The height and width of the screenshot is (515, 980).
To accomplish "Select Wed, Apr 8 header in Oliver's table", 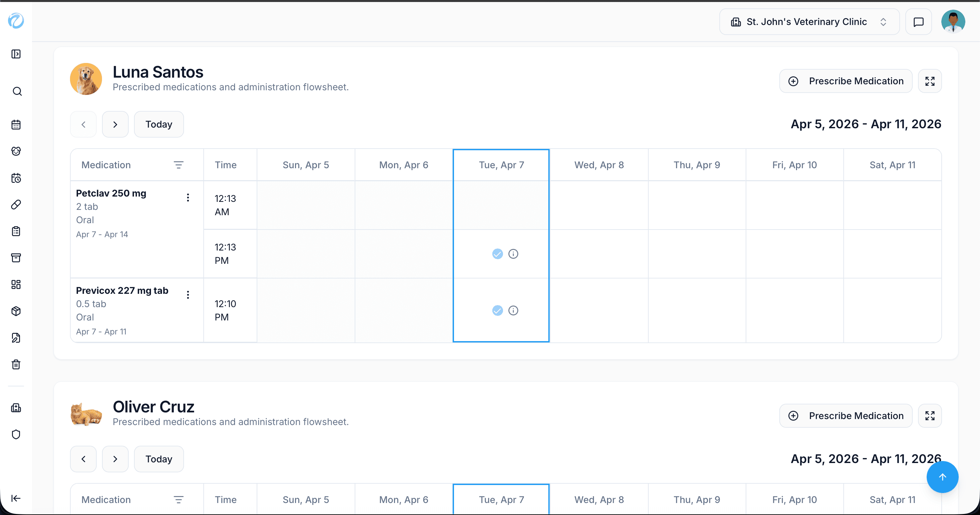I will tap(599, 499).
